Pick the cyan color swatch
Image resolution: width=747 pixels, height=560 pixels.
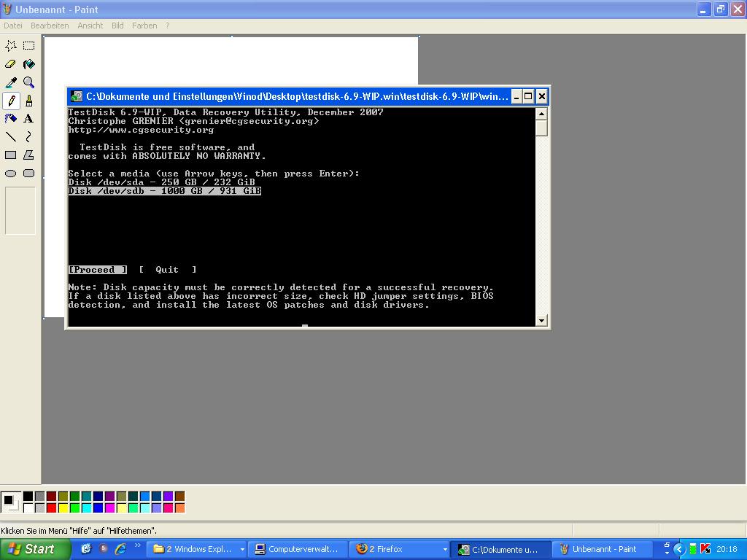(x=86, y=508)
